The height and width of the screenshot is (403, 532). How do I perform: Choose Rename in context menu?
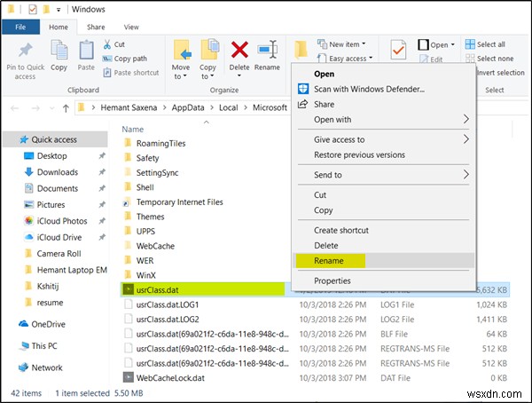384,261
